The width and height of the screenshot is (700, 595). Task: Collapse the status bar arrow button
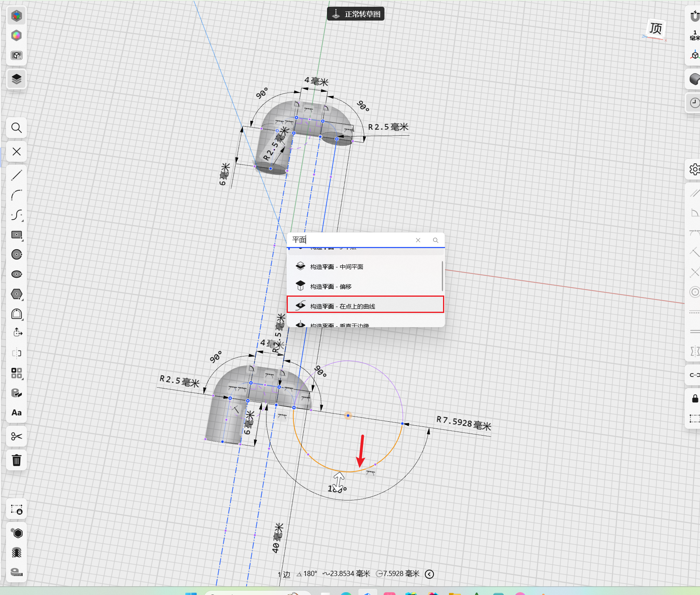pyautogui.click(x=429, y=574)
